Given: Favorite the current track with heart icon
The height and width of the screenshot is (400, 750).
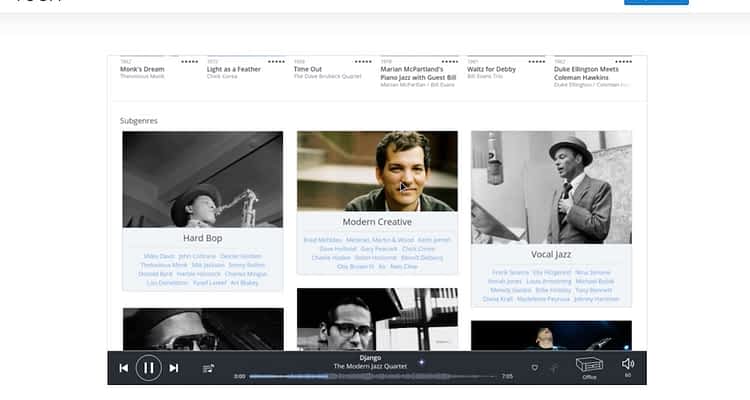Looking at the screenshot, I should tap(535, 367).
